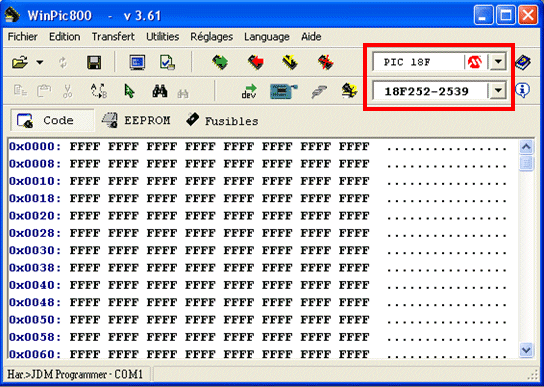544x387 pixels.
Task: Click the green Read chip icon
Action: click(220, 62)
